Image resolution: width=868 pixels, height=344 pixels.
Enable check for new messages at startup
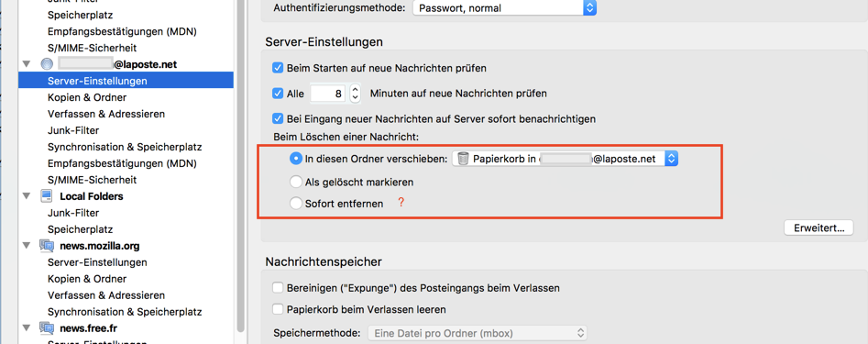[x=278, y=69]
